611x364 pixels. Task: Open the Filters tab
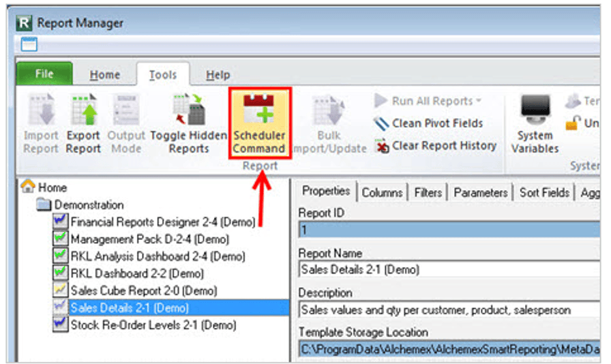click(428, 193)
